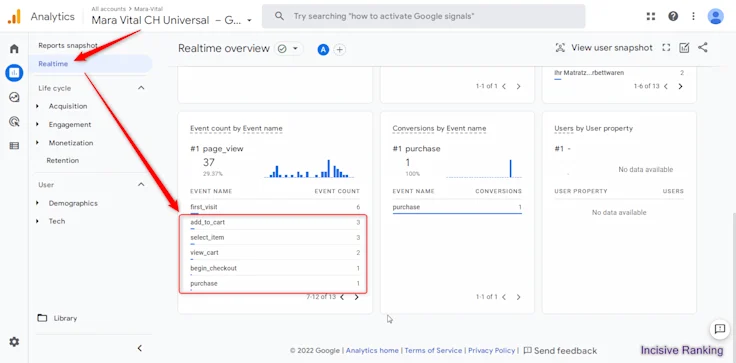Open the report status checkmark dropdown
The image size is (736, 363).
click(x=289, y=49)
